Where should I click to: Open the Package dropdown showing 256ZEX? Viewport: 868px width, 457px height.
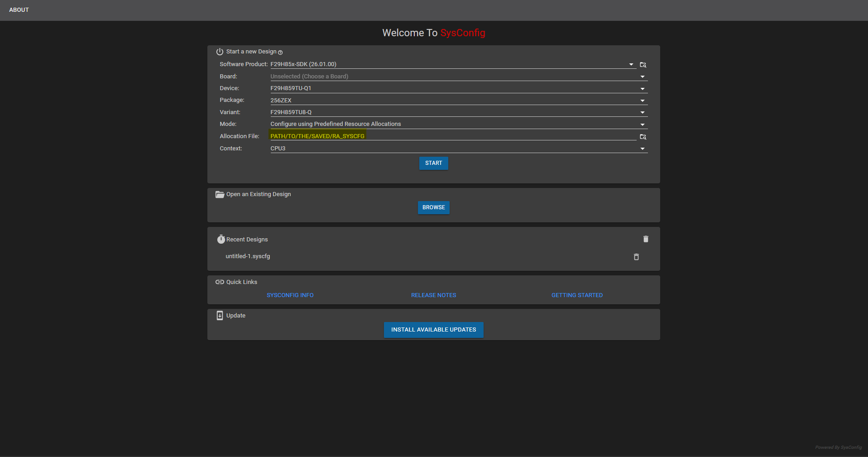(459, 101)
